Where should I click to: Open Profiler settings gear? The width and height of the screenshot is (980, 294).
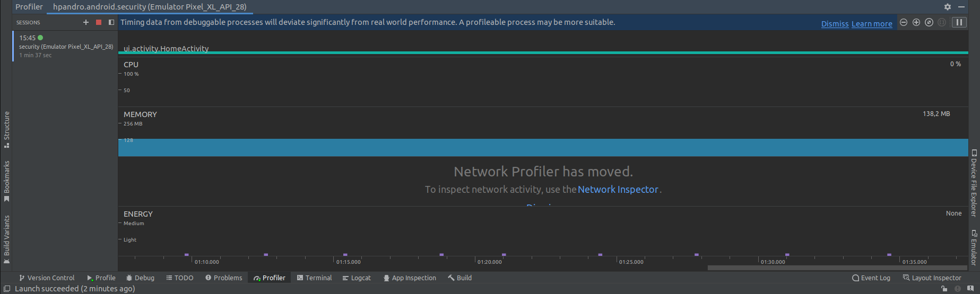coord(948,7)
